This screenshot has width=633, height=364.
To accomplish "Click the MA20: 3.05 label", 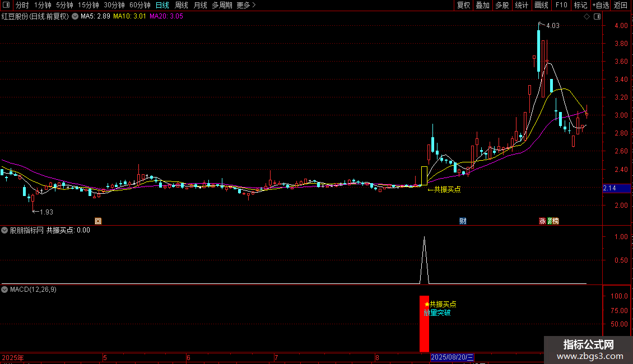I will [x=166, y=16].
